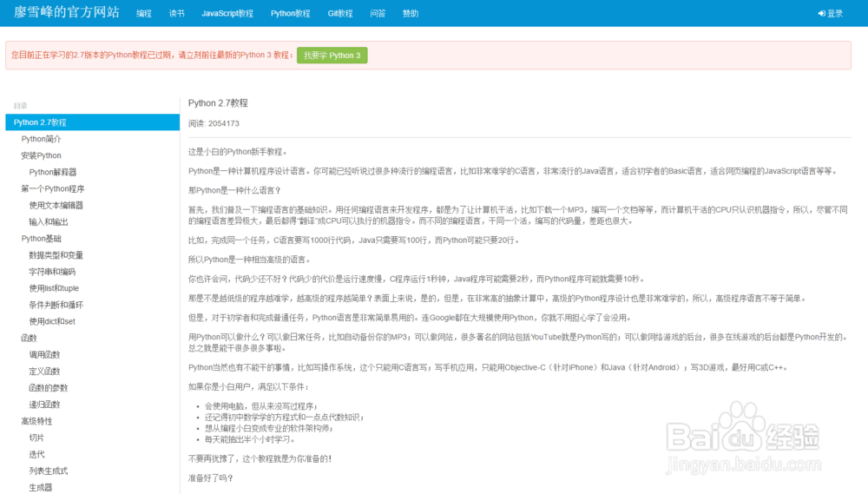The height and width of the screenshot is (494, 868).
Task: Open 输入和输出 section
Action: [48, 222]
